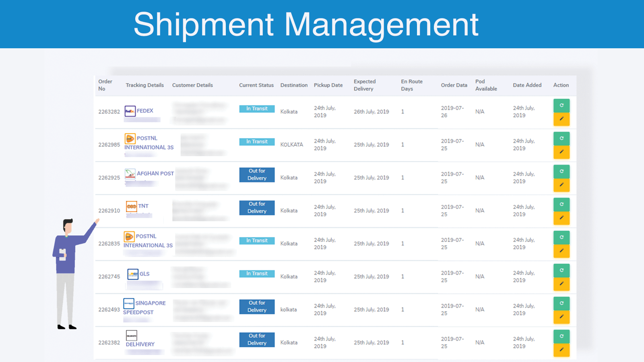The height and width of the screenshot is (362, 644).
Task: Click the GLS courier logo
Action: click(133, 274)
